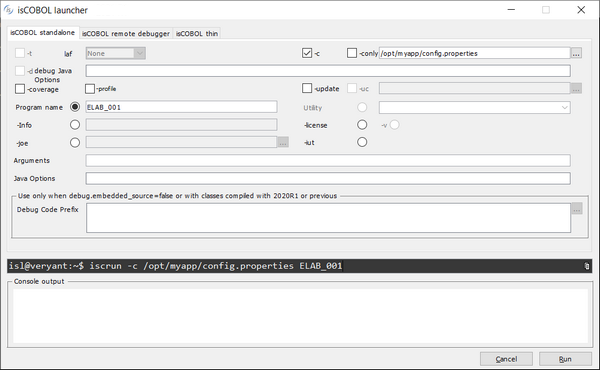Click the Cancel button

point(506,359)
